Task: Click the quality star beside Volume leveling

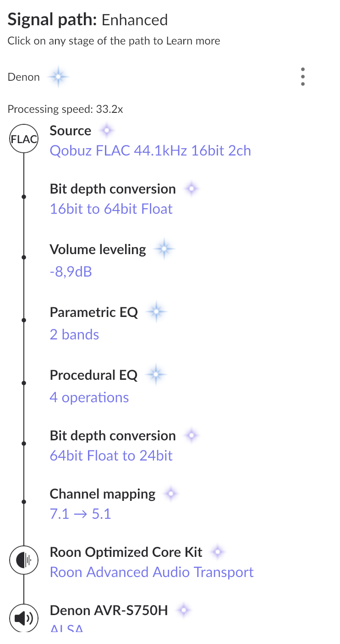Action: 164,250
